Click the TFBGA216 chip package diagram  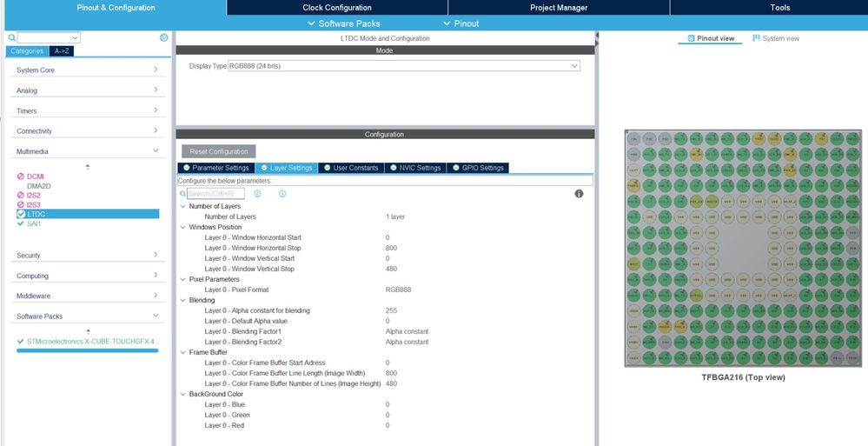(x=743, y=248)
